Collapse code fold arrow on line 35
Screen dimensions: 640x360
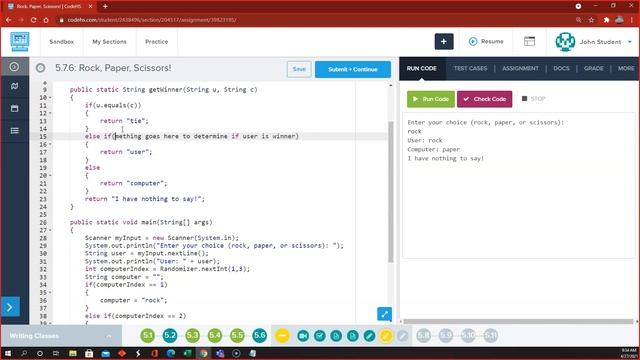(50, 293)
